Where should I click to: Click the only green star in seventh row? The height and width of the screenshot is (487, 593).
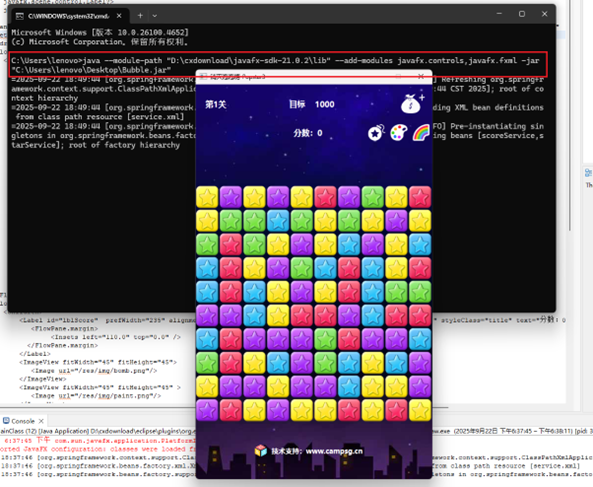[x=325, y=339]
